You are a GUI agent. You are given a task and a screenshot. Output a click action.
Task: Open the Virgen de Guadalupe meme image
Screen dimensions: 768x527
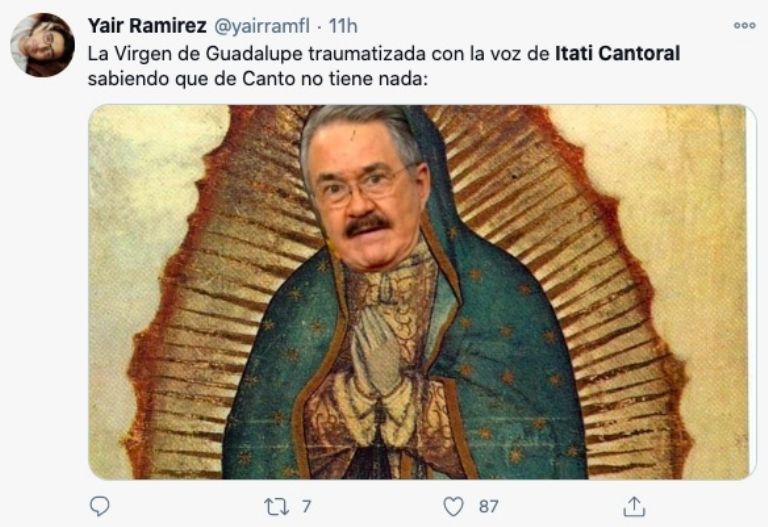point(419,292)
